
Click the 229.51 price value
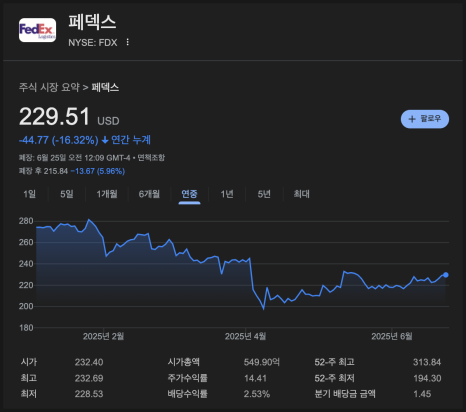54,117
